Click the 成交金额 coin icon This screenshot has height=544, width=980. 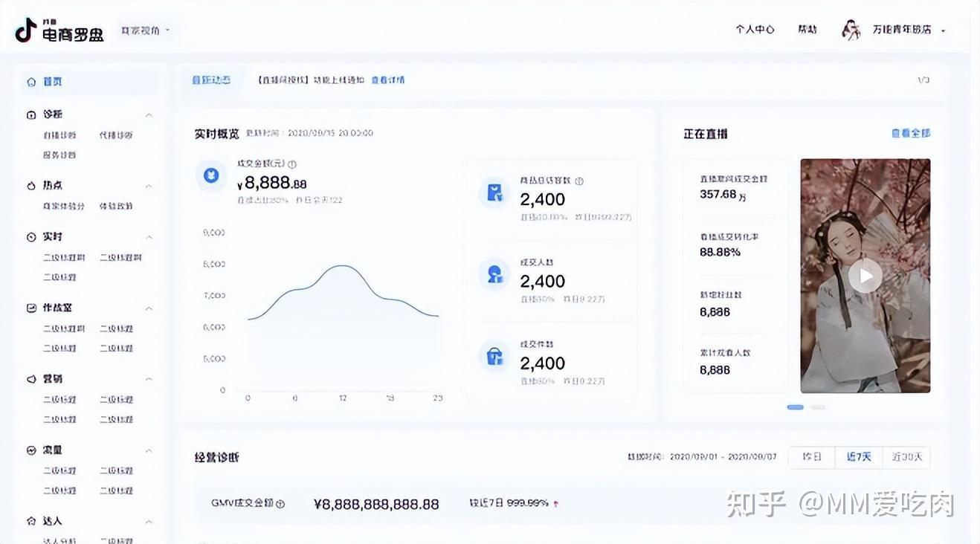coord(211,176)
